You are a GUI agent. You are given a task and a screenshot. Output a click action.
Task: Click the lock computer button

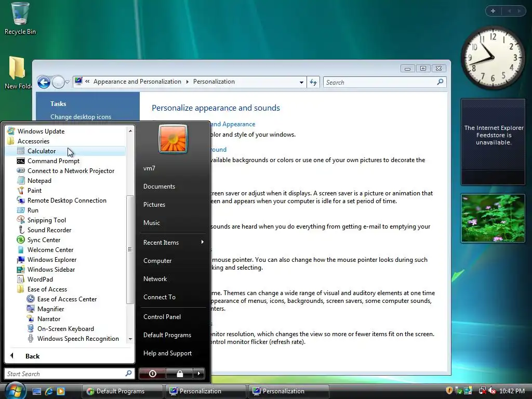click(x=180, y=374)
